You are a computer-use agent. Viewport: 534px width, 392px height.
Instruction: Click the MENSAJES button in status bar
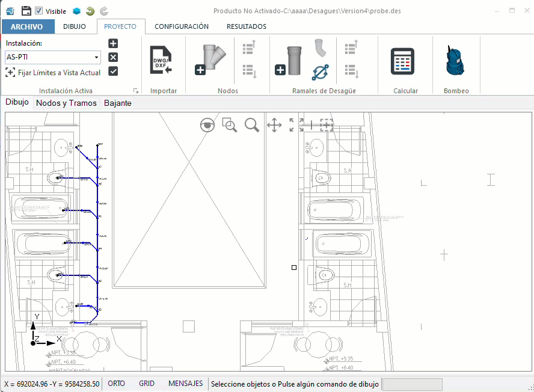point(186,384)
